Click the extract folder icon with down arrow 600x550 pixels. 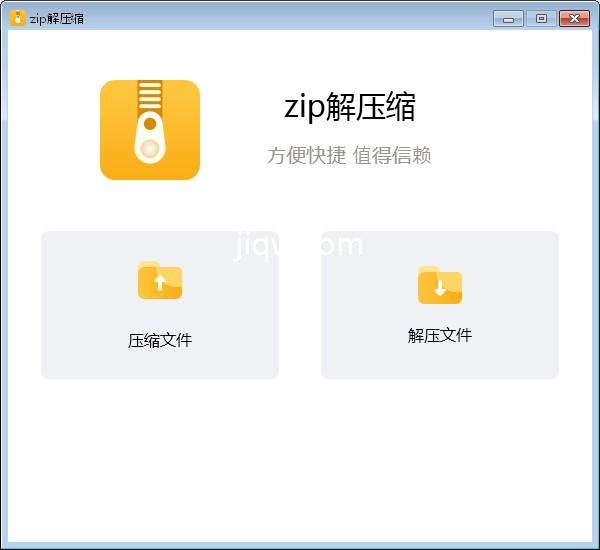coord(440,286)
